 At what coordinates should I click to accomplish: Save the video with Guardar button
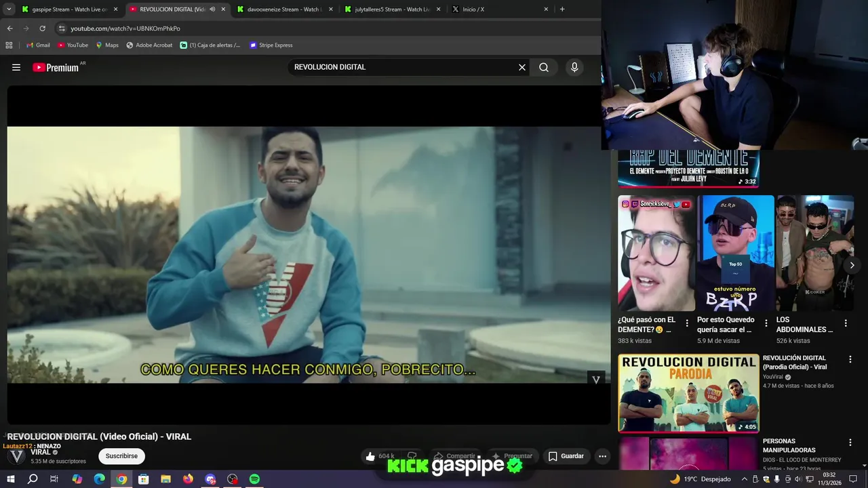(566, 456)
